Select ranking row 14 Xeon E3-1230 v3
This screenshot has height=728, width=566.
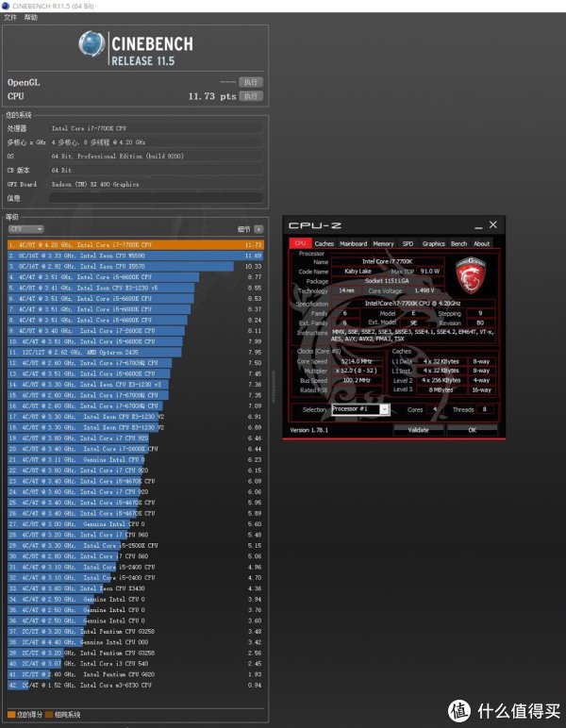136,385
